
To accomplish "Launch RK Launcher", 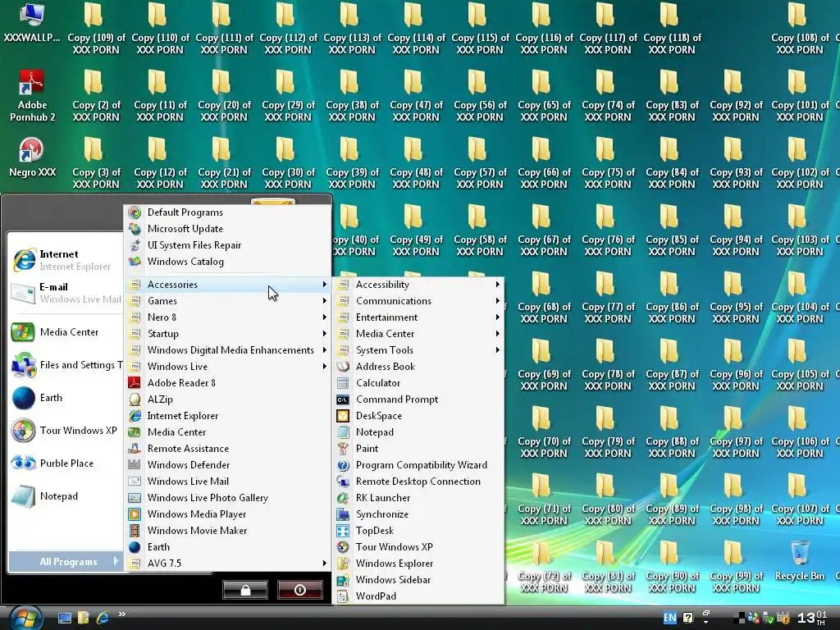I will click(x=418, y=498).
